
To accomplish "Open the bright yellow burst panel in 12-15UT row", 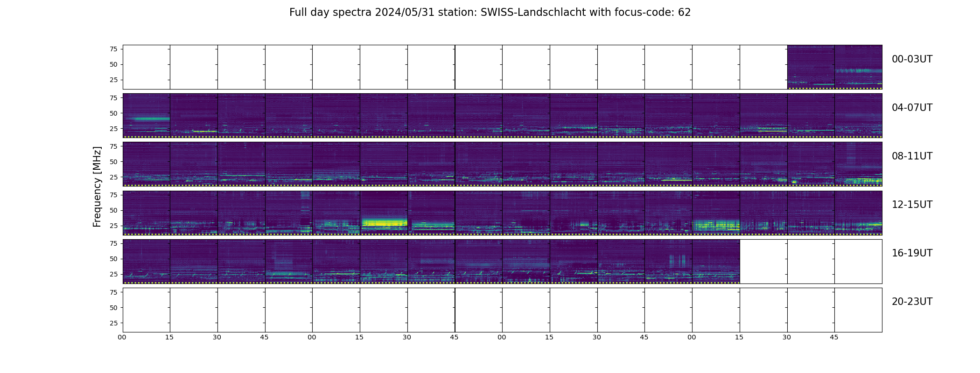I will coord(384,213).
